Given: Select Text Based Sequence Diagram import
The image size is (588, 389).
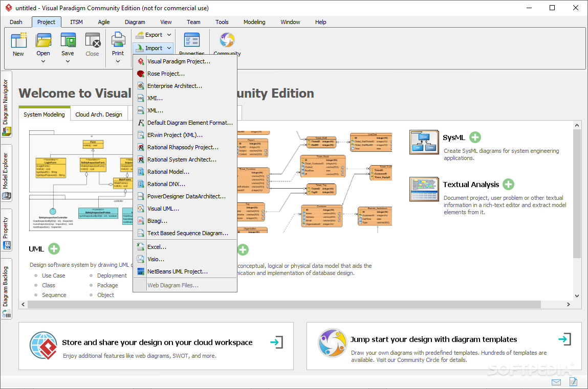Looking at the screenshot, I should pyautogui.click(x=185, y=233).
